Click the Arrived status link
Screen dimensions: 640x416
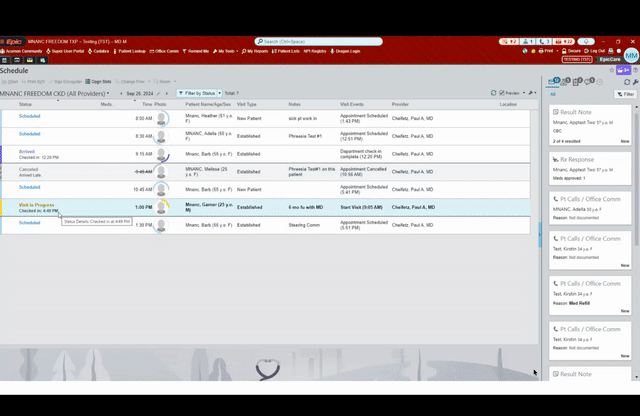pos(27,151)
